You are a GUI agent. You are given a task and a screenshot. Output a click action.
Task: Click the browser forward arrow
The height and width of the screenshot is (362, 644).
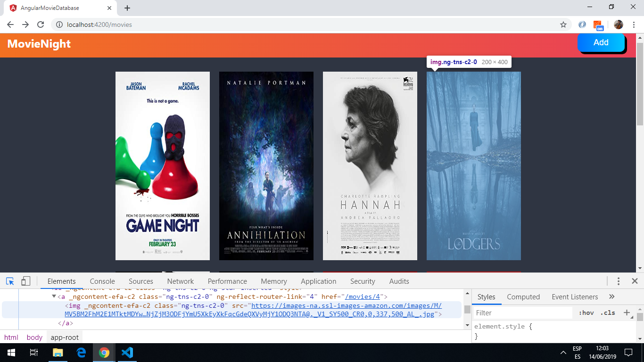pos(25,25)
